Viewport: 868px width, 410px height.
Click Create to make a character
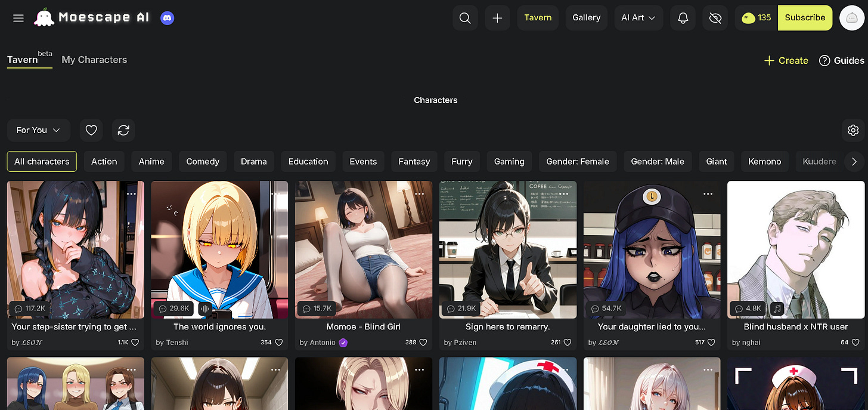pos(786,60)
